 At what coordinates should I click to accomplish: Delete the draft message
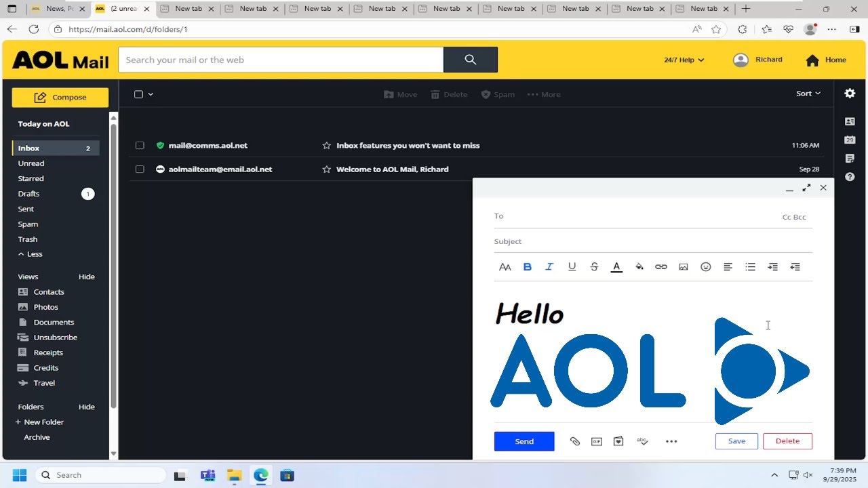(x=787, y=441)
